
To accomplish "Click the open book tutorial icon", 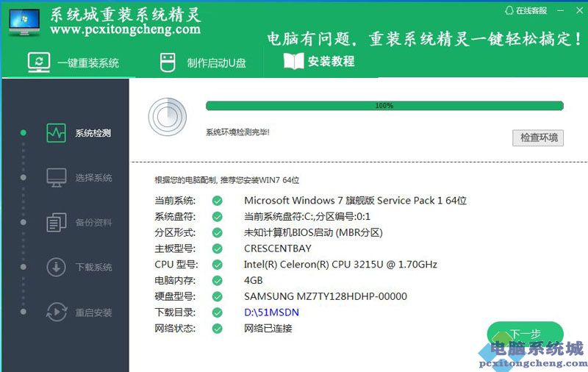I will [x=293, y=61].
